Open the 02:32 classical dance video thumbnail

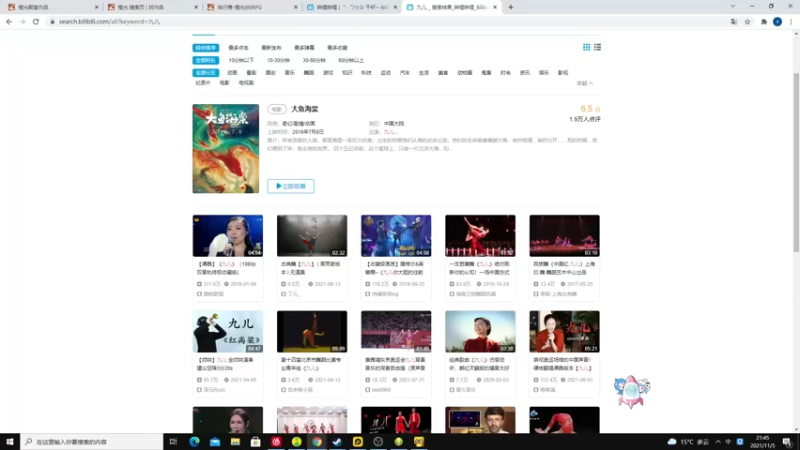(x=312, y=236)
